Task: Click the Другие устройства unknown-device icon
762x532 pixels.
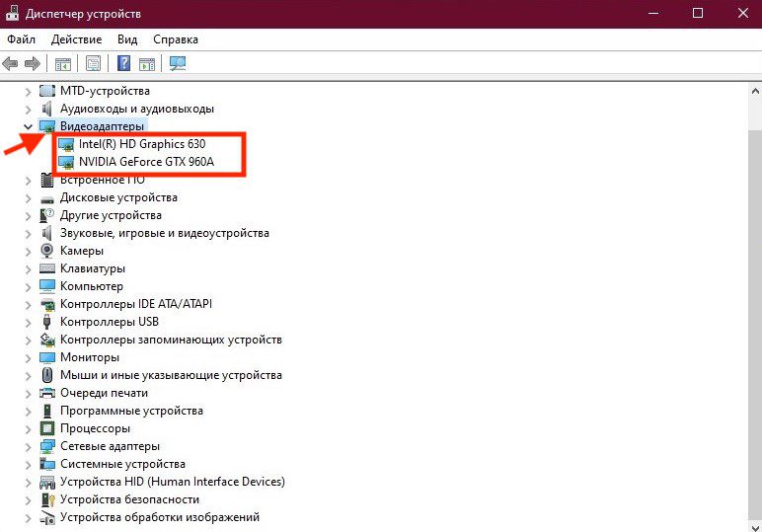Action: tap(47, 215)
